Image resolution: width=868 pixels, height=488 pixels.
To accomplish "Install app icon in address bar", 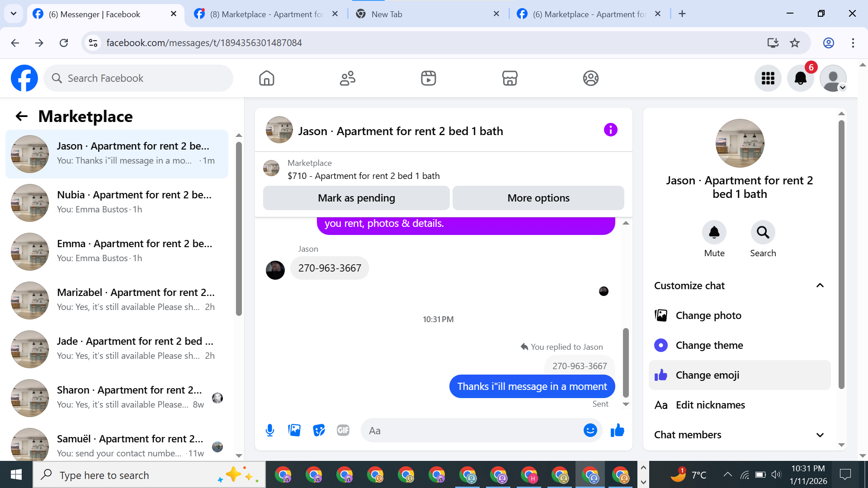I will [x=773, y=43].
